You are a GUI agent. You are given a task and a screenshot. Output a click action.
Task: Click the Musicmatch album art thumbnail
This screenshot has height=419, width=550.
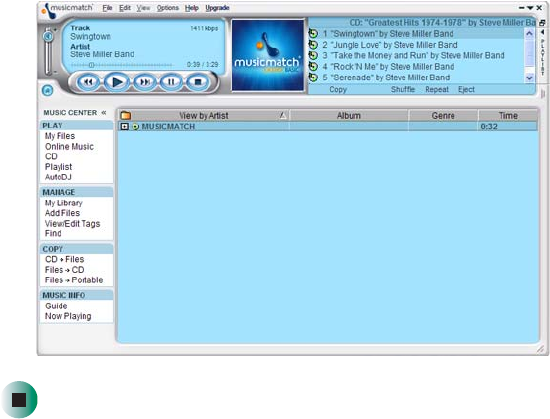pyautogui.click(x=268, y=55)
